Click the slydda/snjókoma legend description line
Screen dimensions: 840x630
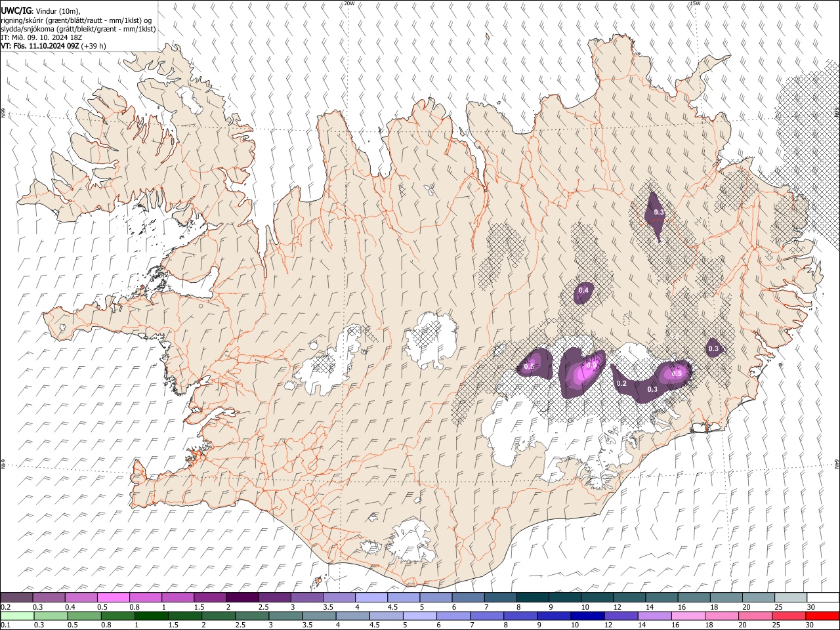[78, 29]
